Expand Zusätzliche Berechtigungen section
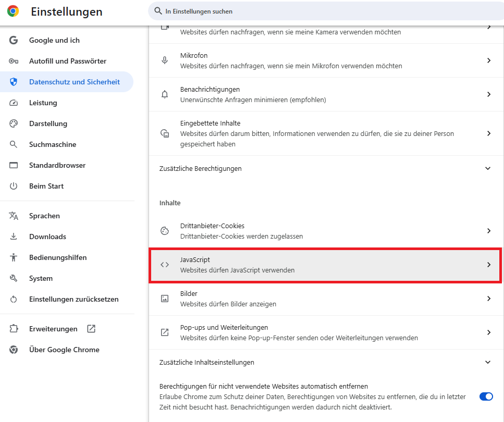This screenshot has width=504, height=422. point(488,168)
